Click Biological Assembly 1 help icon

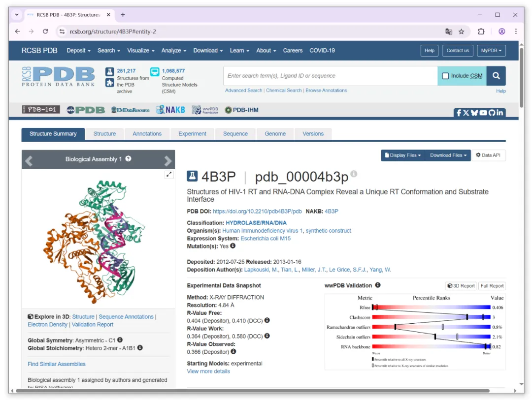128,158
